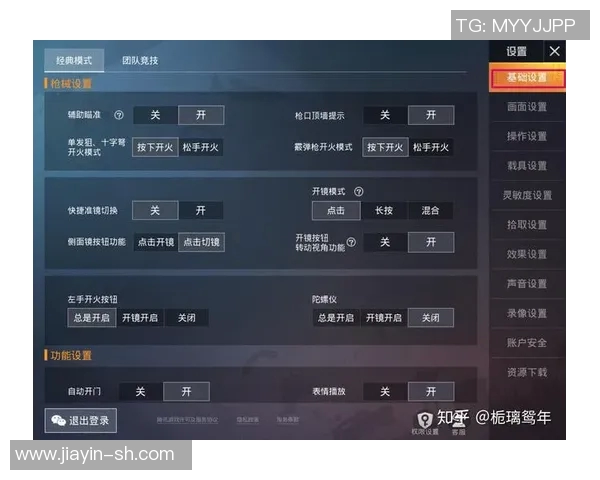Set 快捷准镜切换 to 关
600x480 pixels.
(x=155, y=210)
